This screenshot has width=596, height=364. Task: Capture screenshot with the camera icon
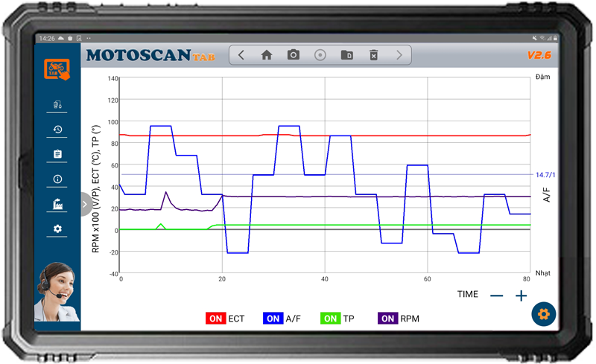point(293,55)
